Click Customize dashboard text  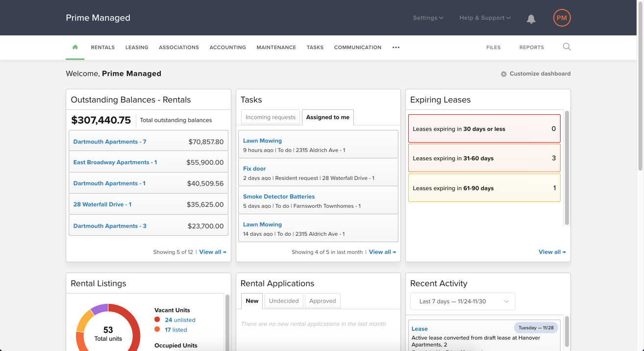540,74
